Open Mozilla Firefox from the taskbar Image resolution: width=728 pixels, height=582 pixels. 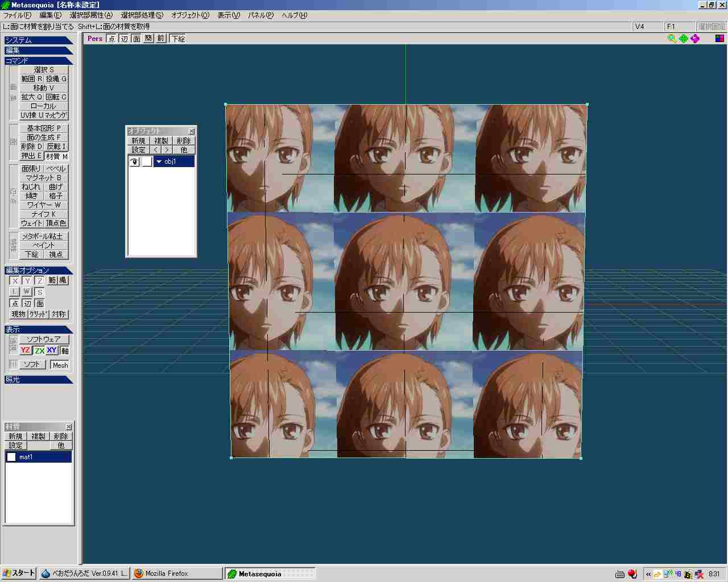click(177, 573)
